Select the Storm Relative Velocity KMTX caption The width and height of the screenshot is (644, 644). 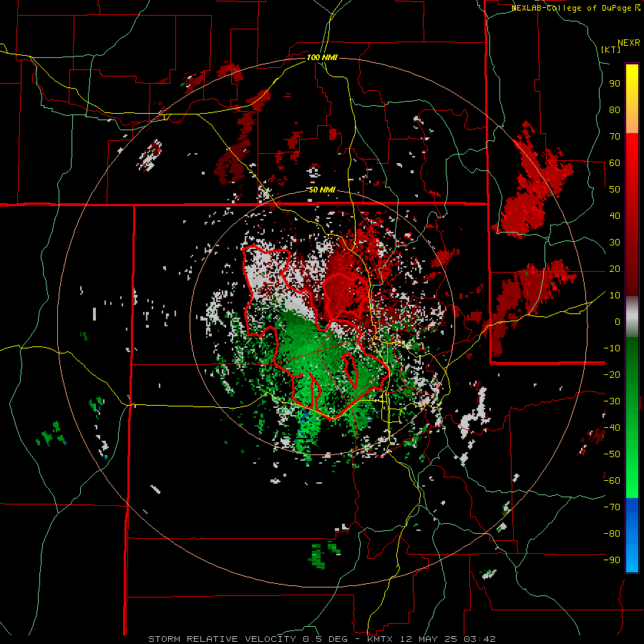[322, 639]
